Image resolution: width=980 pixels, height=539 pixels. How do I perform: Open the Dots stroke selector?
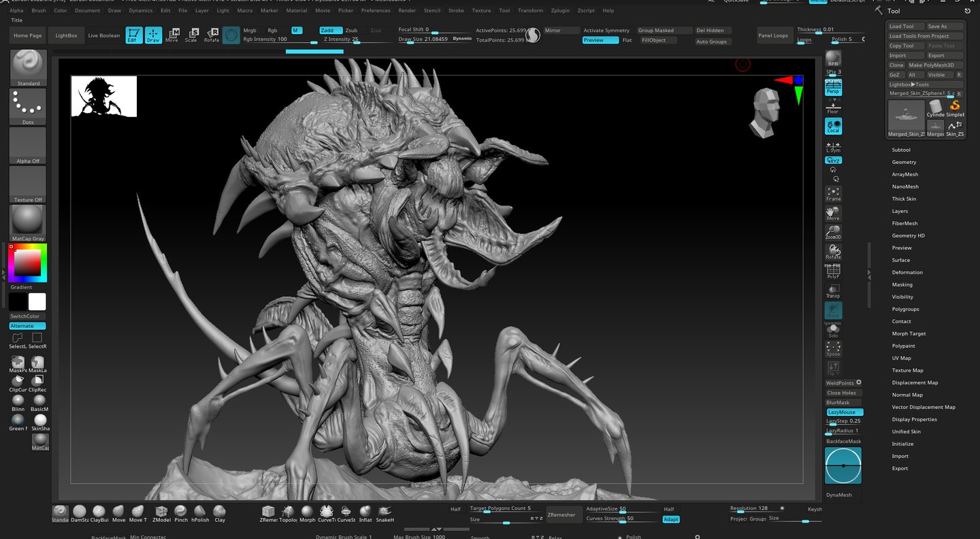pos(29,106)
